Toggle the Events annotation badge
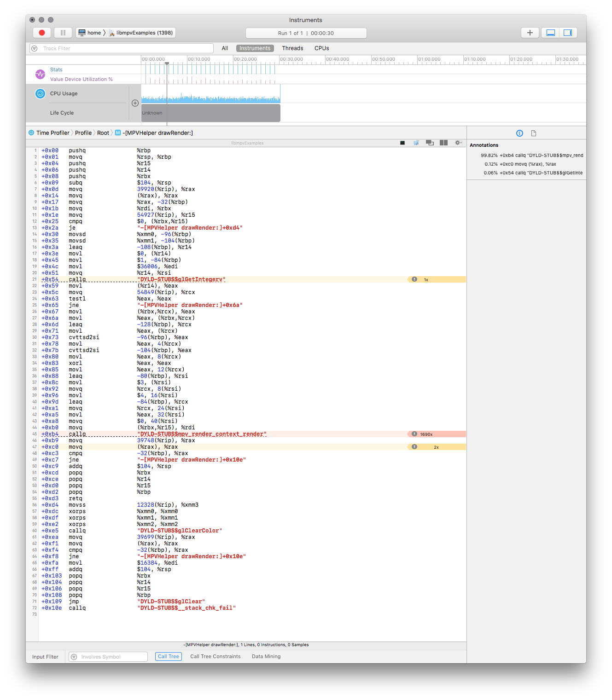This screenshot has height=700, width=612. coord(519,133)
